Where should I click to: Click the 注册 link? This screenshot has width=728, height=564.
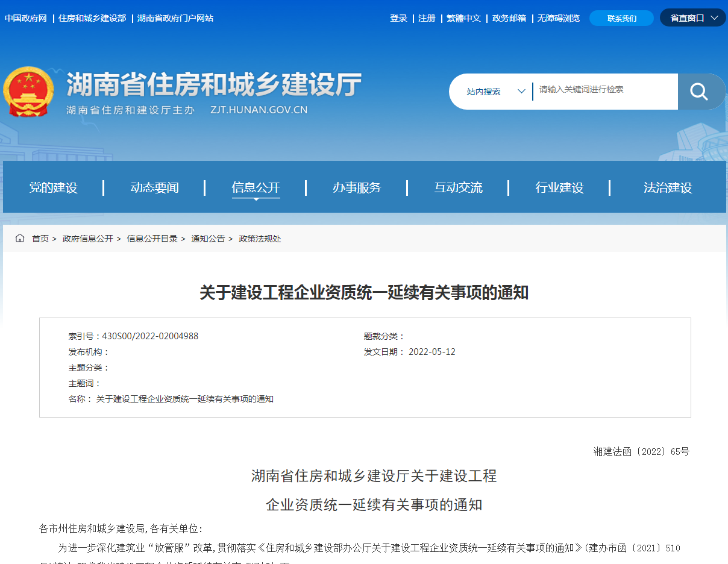(x=427, y=18)
